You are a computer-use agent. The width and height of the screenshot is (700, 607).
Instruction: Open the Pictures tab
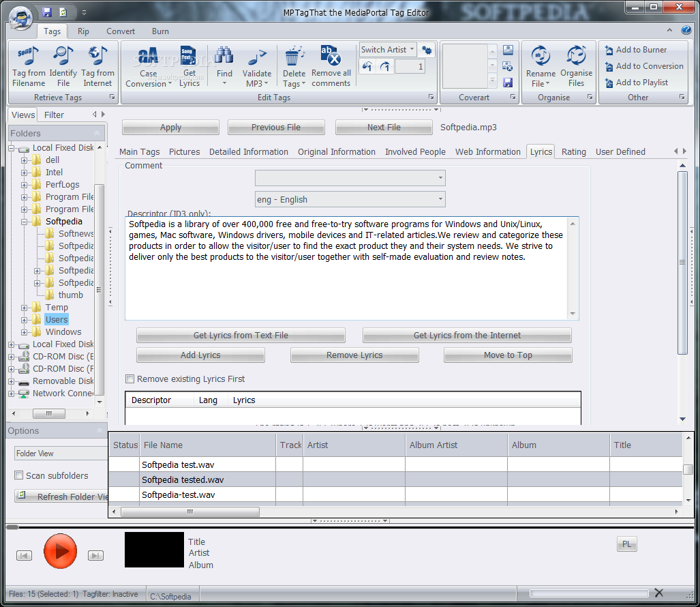coord(185,152)
